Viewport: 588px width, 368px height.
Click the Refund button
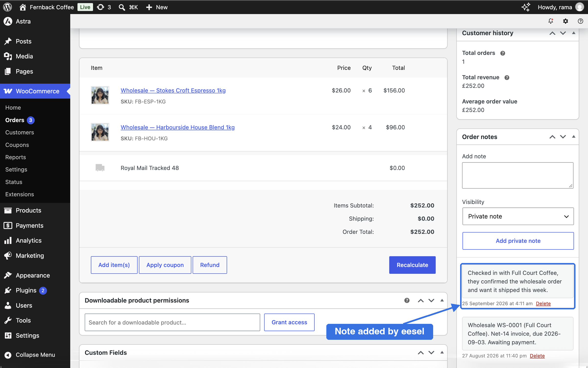210,265
